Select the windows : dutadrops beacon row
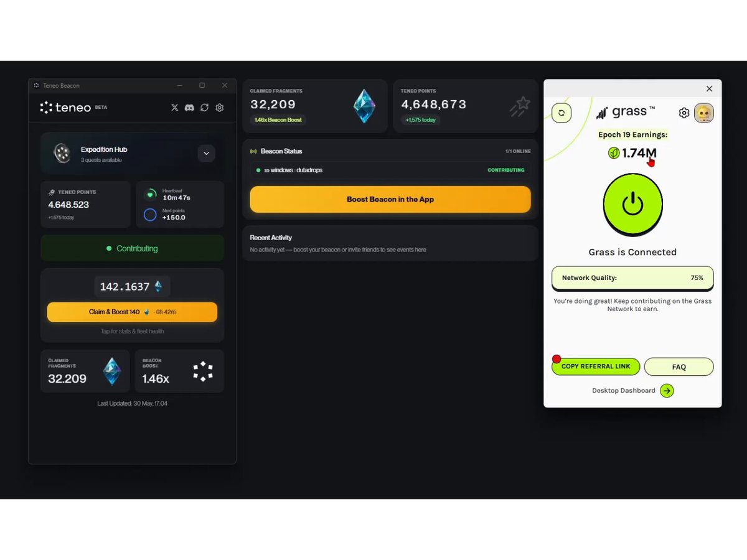Screen dimensions: 747x560 click(x=390, y=170)
